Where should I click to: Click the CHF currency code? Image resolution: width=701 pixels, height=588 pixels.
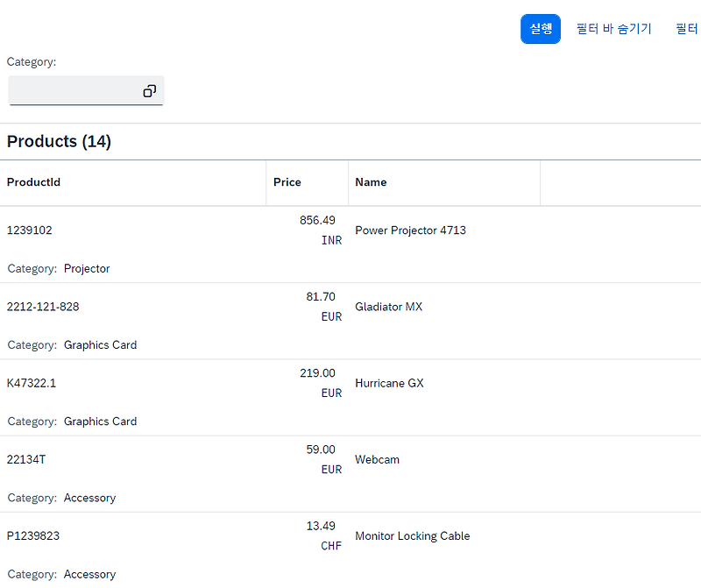[x=331, y=546]
